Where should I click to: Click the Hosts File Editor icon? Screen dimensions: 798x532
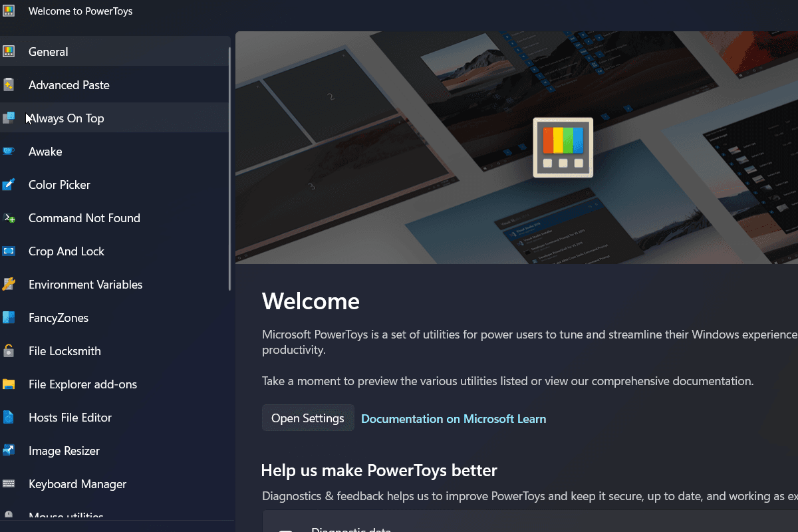point(8,417)
